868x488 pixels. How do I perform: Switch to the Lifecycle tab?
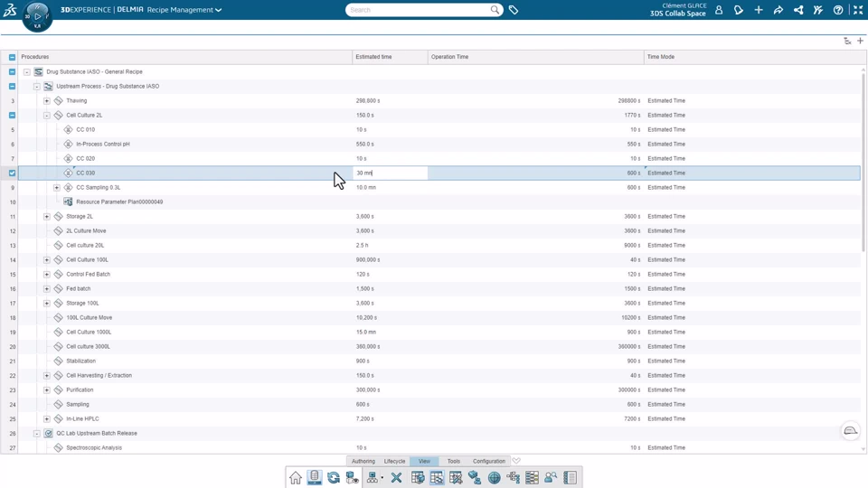coord(395,461)
